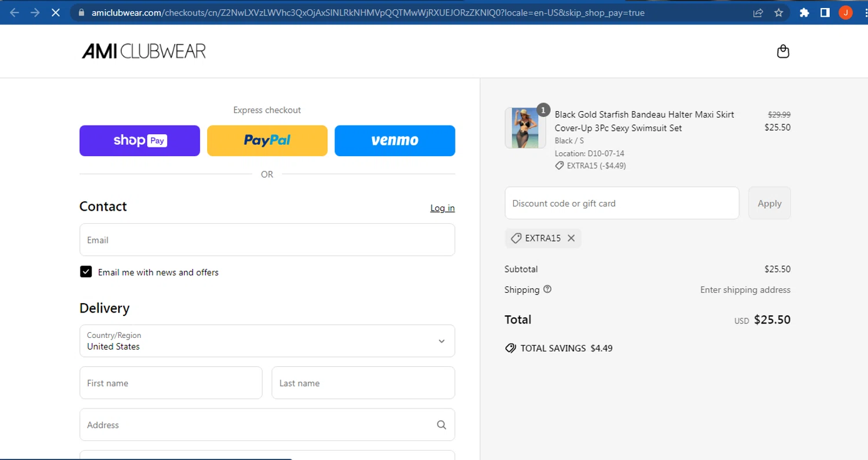The image size is (868, 460).
Task: Click the 'Enter shipping address' text
Action: 745,289
